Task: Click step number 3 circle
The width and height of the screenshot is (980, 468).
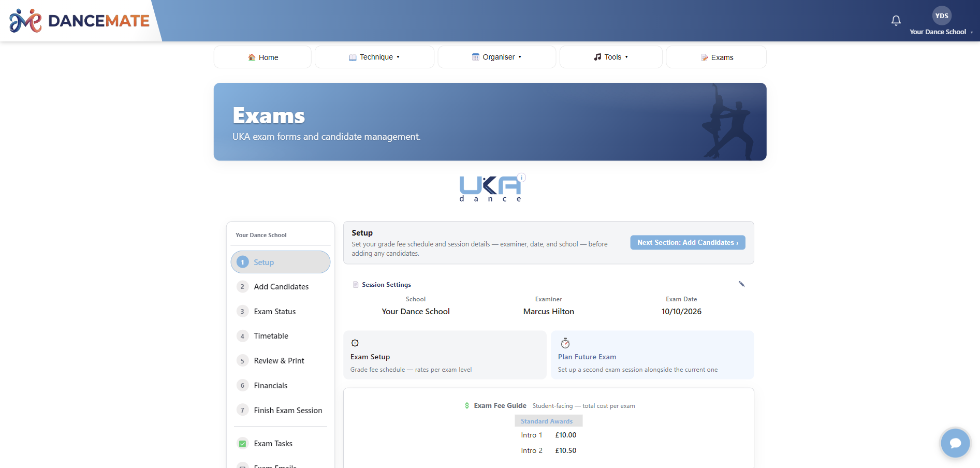Action: pyautogui.click(x=242, y=312)
